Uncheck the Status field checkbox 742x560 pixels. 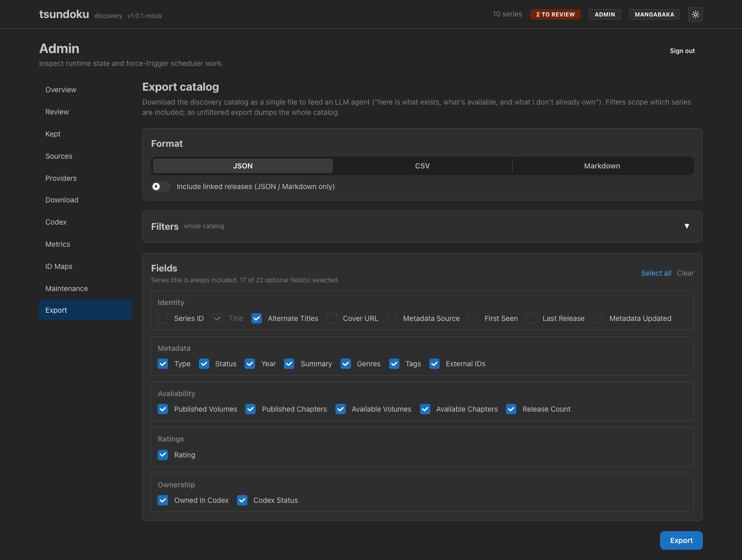[204, 364]
